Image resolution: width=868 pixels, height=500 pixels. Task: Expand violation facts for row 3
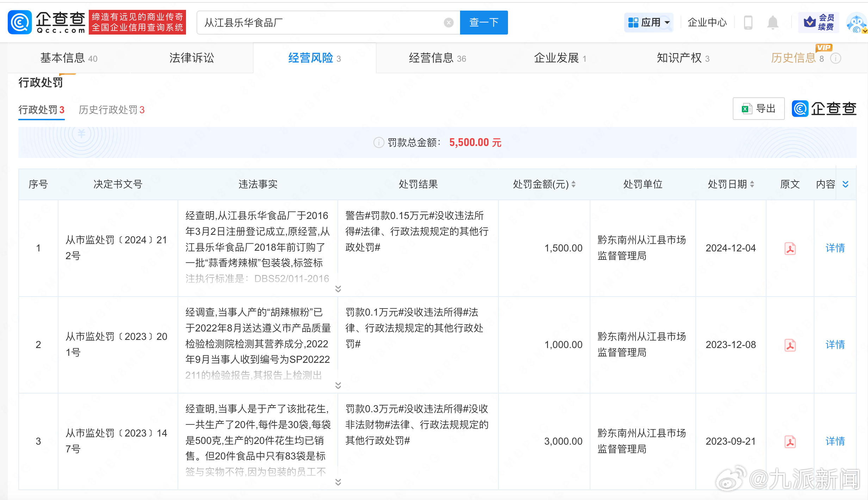click(338, 482)
